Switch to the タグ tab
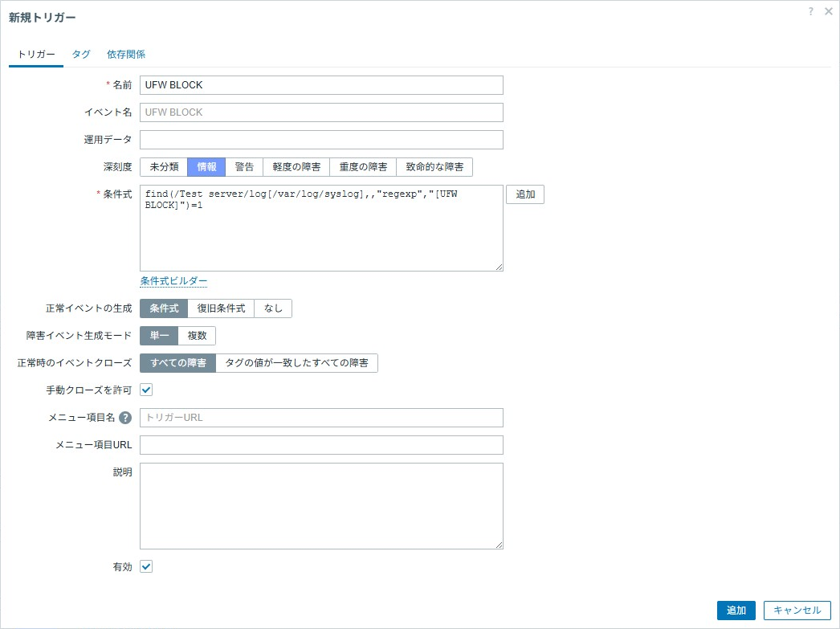 pyautogui.click(x=81, y=55)
